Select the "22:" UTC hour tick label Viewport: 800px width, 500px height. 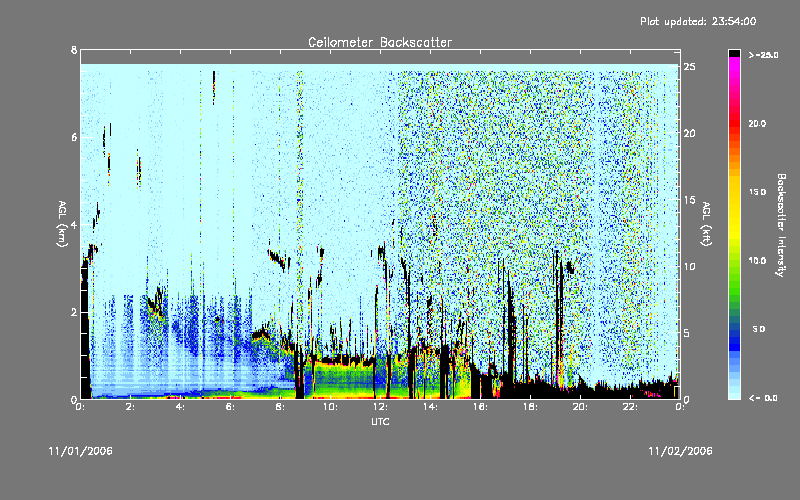tap(630, 407)
